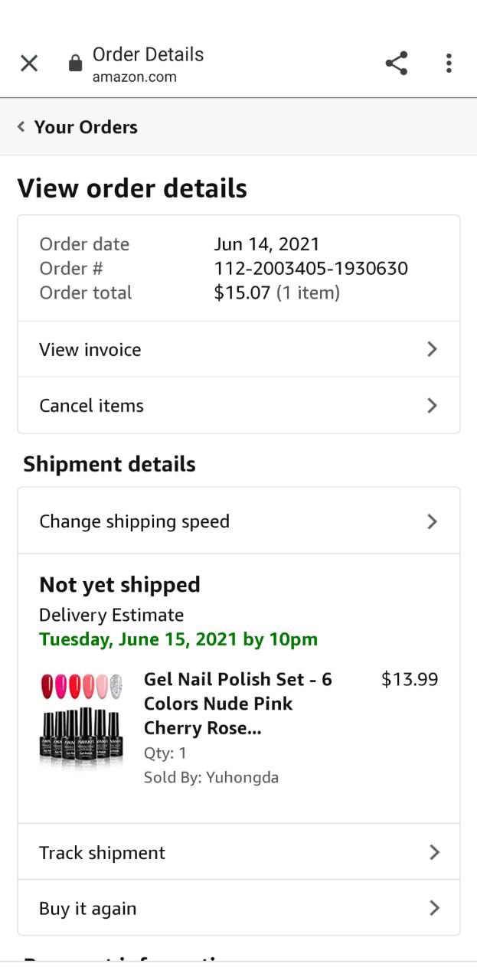Tap the Change shipping speed chevron
The height and width of the screenshot is (980, 477).
point(433,521)
